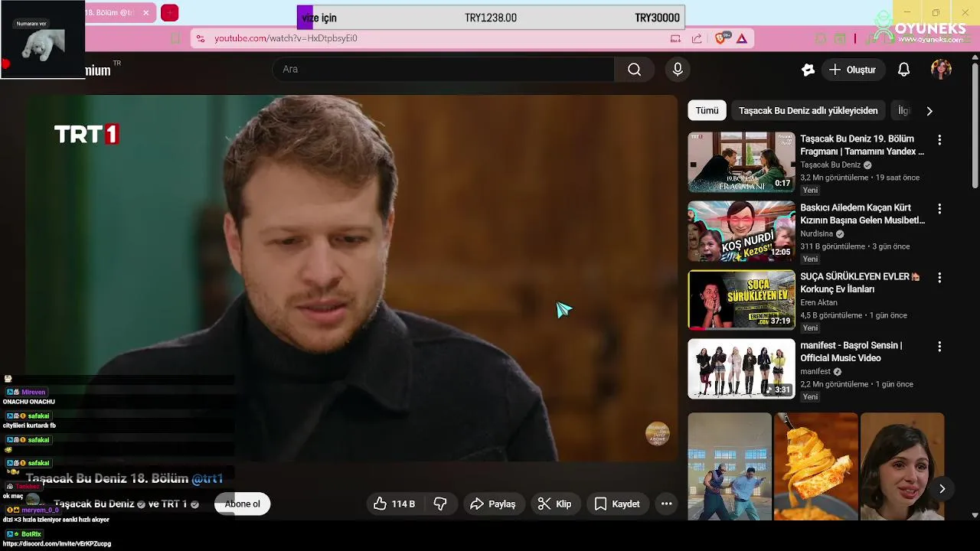The width and height of the screenshot is (980, 551).
Task: Open the manifest music video thumbnail
Action: pos(741,369)
